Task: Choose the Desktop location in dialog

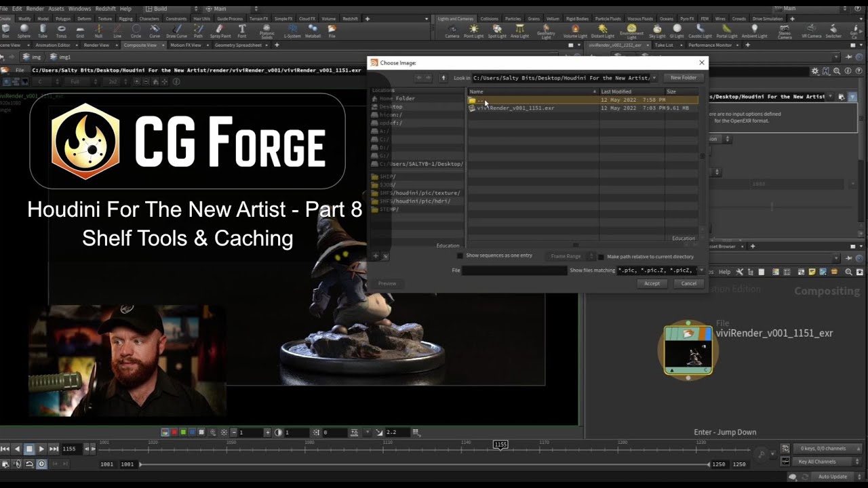Action: 391,107
